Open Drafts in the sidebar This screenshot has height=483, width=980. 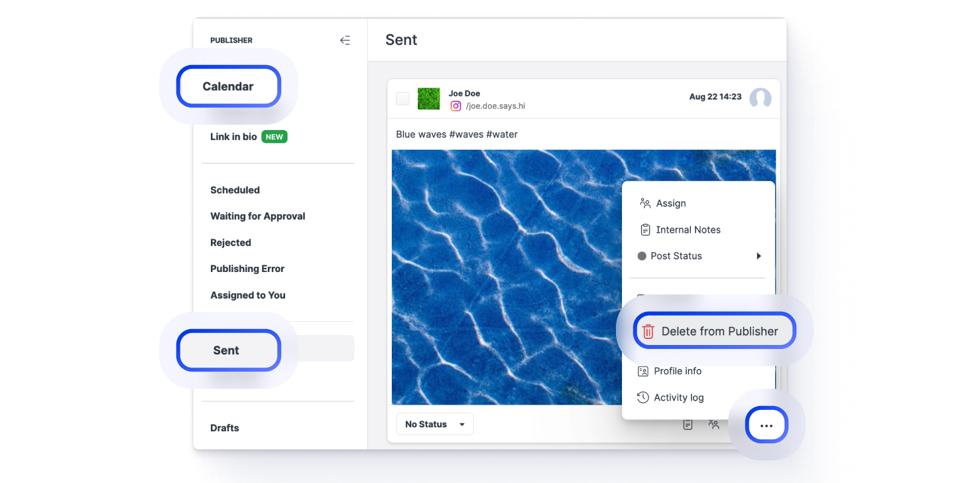(224, 428)
